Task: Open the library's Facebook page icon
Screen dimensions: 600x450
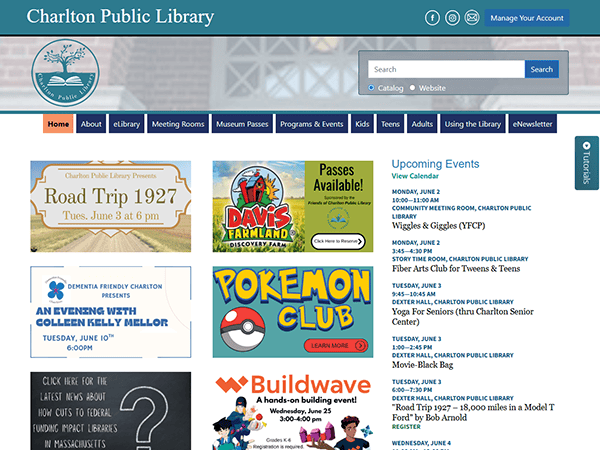Action: (432, 18)
